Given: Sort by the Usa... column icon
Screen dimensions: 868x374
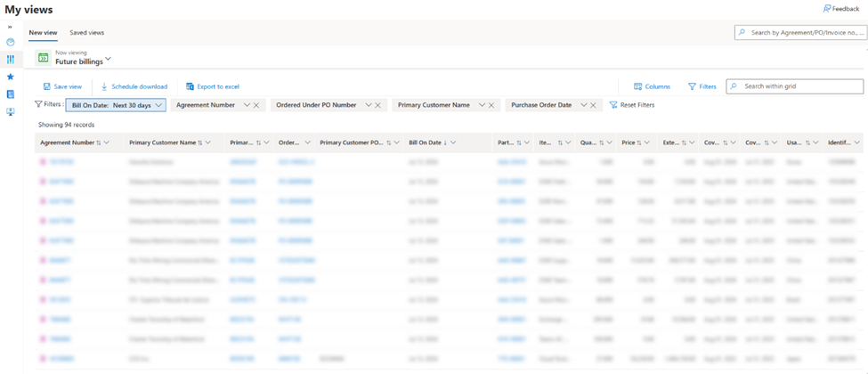Looking at the screenshot, I should [x=808, y=142].
